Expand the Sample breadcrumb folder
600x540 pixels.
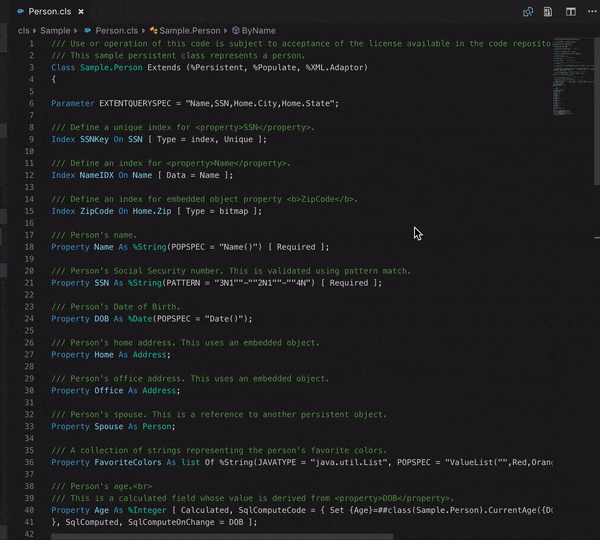[x=55, y=31]
